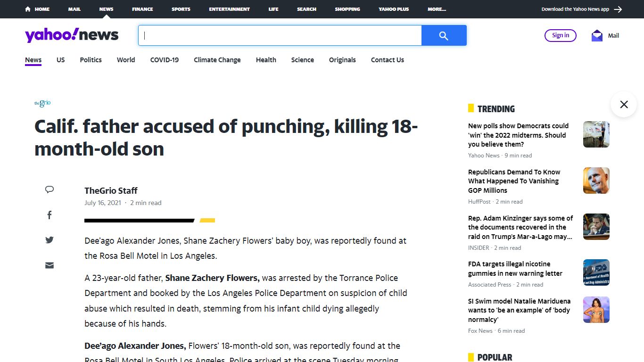Focus the search input field
The height and width of the screenshot is (362, 644).
(280, 35)
